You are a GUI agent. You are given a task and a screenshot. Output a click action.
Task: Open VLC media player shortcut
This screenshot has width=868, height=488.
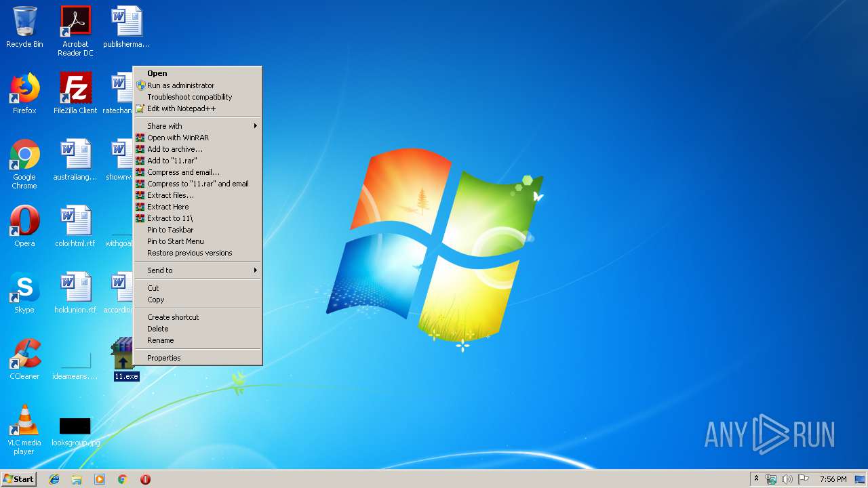[24, 430]
